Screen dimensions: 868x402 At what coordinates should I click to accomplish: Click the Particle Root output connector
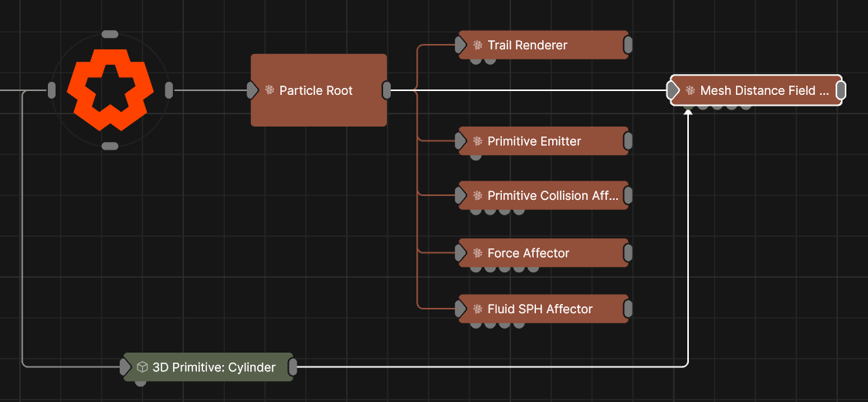click(x=387, y=90)
